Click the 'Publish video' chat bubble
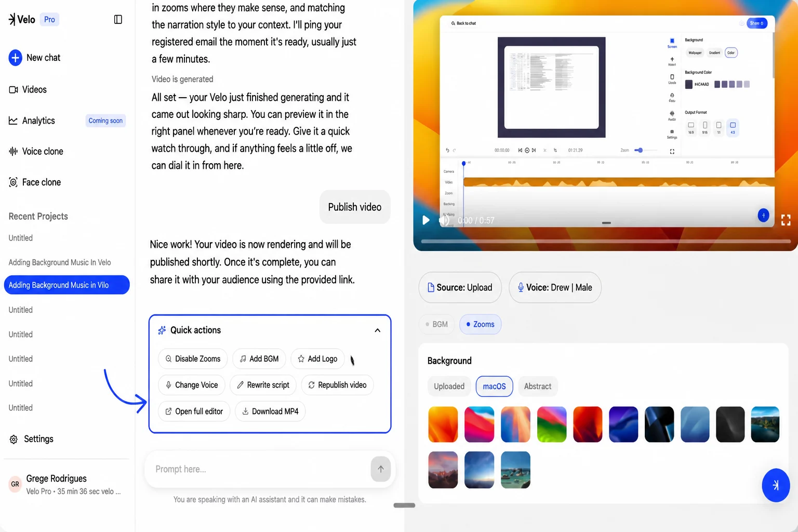798x532 pixels. click(x=355, y=207)
